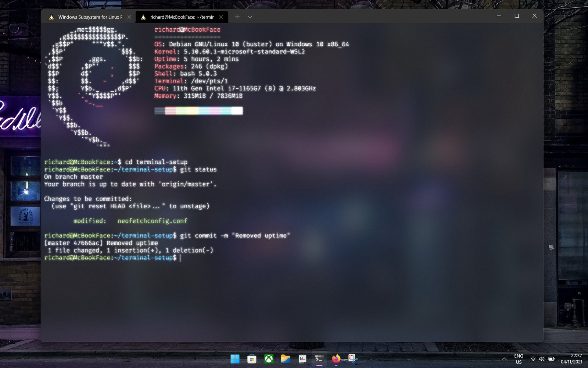The height and width of the screenshot is (368, 588).
Task: Open a new terminal tab with the plus button
Action: point(237,17)
